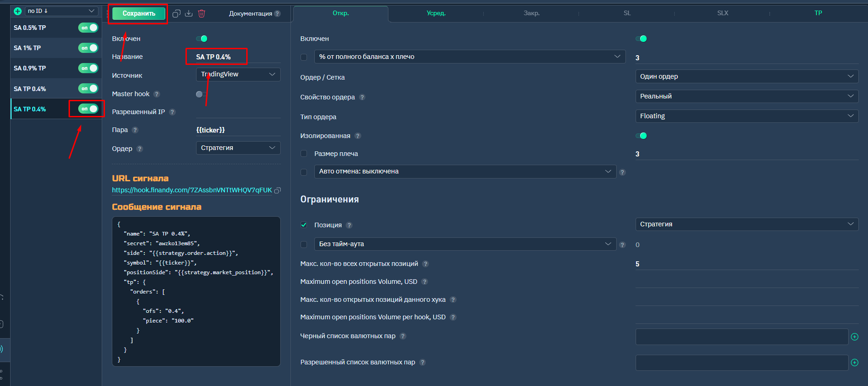Edit the Пара field {{ticker}}
The height and width of the screenshot is (386, 868).
point(238,130)
